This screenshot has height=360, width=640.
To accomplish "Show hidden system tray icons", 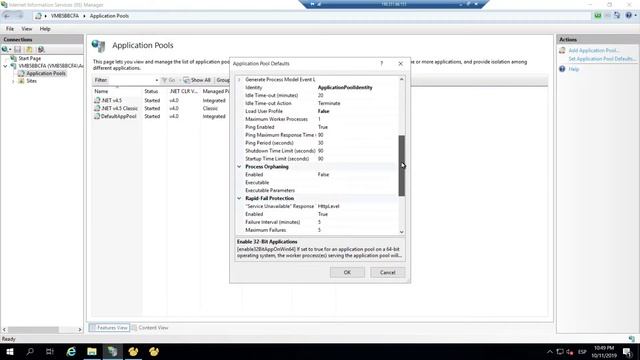I will click(550, 351).
